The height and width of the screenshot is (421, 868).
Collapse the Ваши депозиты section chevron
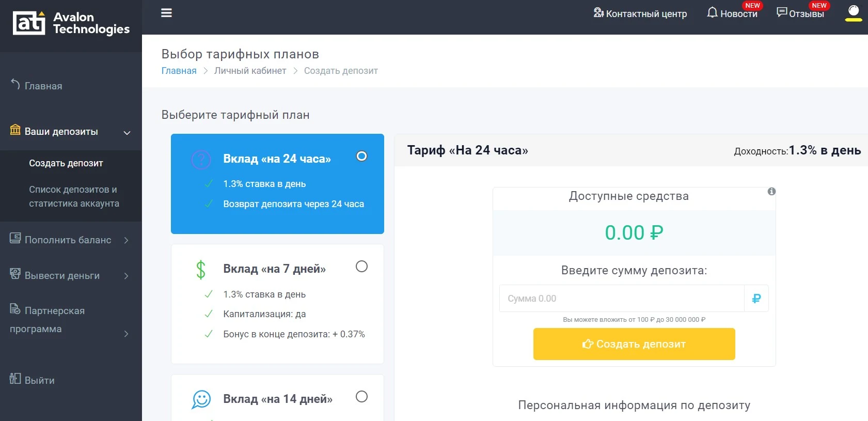point(127,133)
